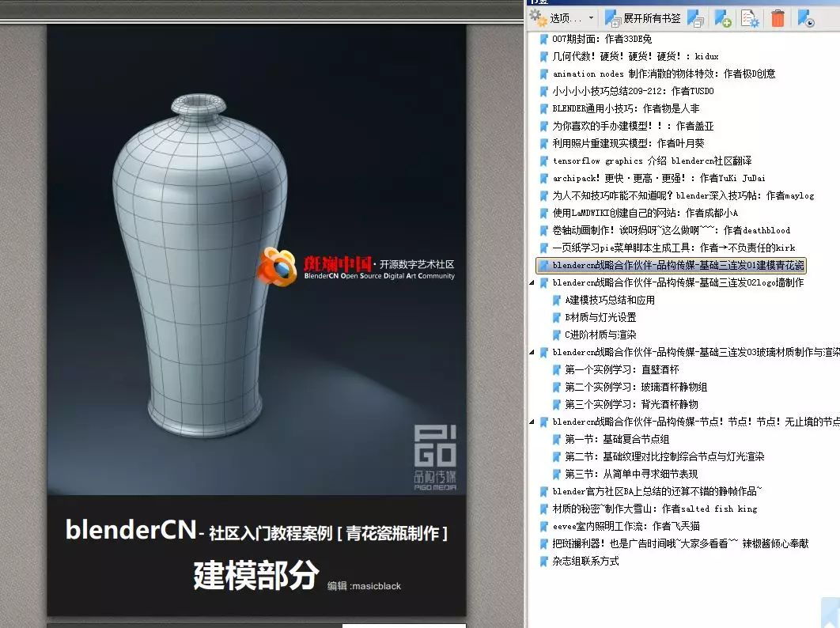Click the add new bookmark icon
This screenshot has width=840, height=628.
coord(723,18)
